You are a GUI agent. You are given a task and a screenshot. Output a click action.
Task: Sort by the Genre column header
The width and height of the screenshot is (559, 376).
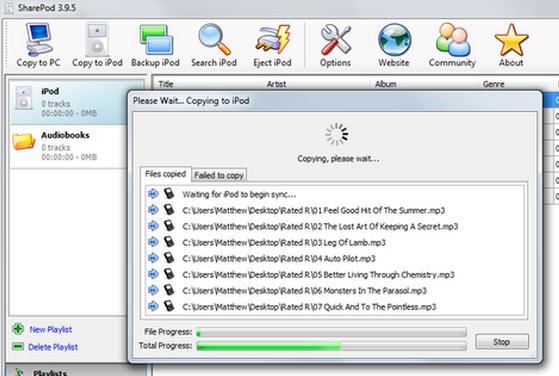(494, 84)
